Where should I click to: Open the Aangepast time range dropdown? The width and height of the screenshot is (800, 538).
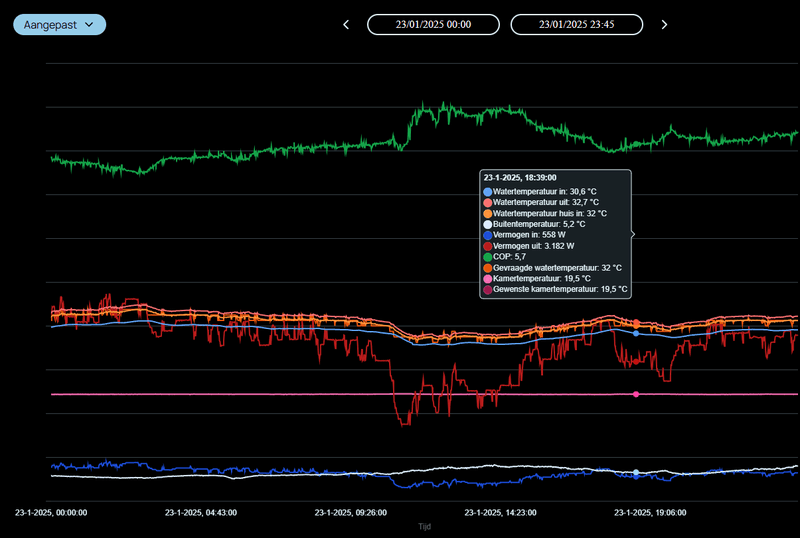(59, 24)
